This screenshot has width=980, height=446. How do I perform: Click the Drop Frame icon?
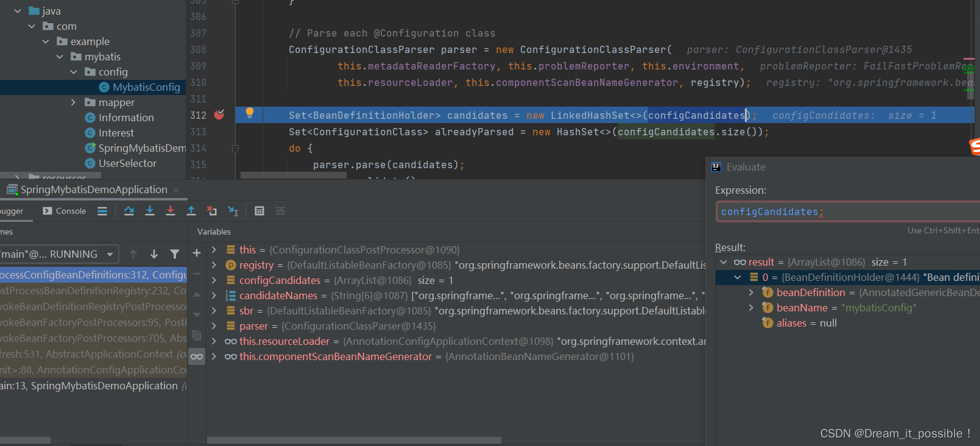tap(212, 211)
